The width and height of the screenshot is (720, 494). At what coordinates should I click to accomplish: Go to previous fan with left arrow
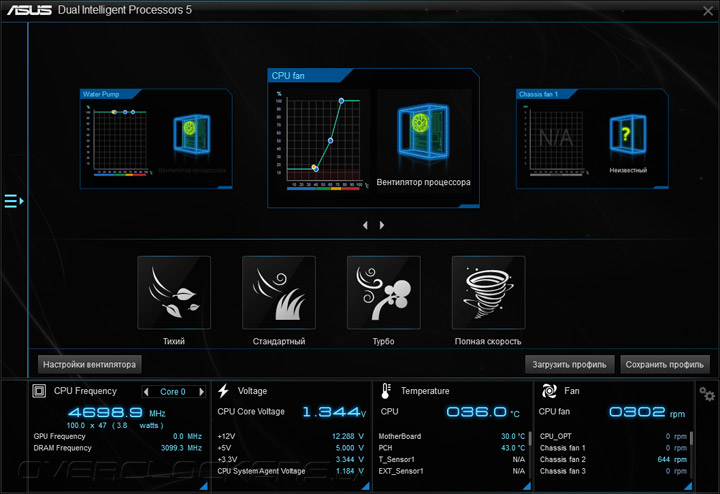point(365,225)
